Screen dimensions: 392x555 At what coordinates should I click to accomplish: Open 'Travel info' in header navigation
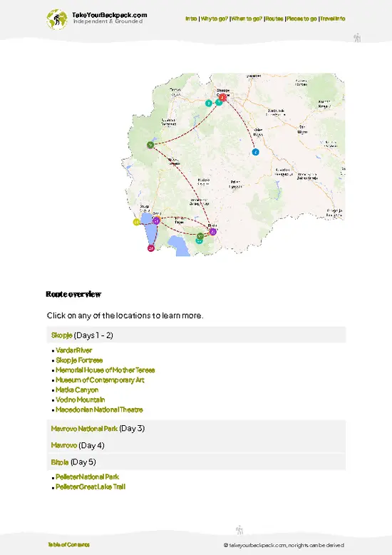[x=333, y=19]
